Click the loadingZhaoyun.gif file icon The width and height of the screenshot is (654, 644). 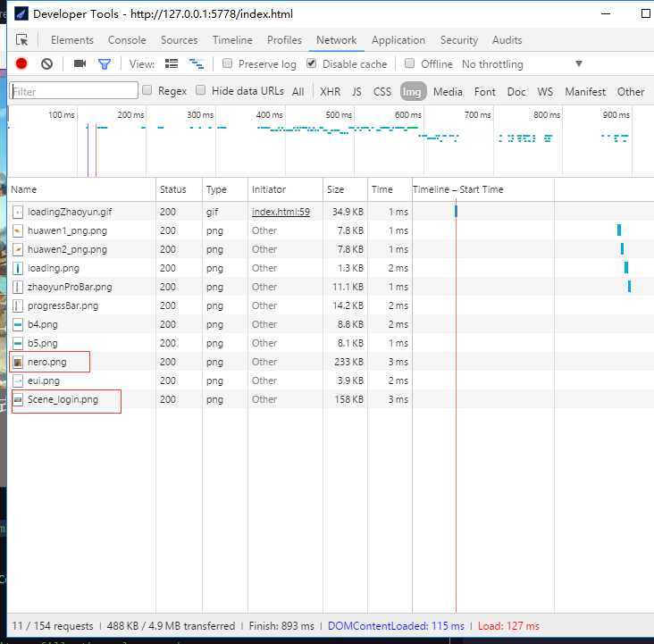(18, 212)
